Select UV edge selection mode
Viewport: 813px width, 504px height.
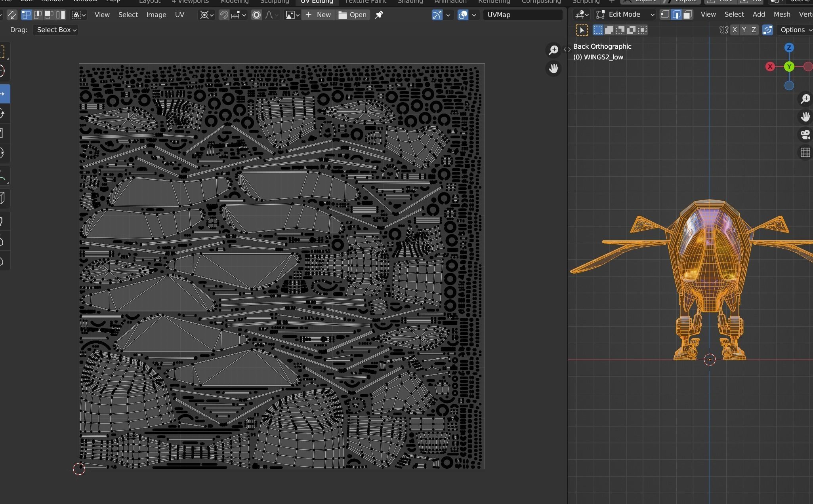click(x=38, y=15)
